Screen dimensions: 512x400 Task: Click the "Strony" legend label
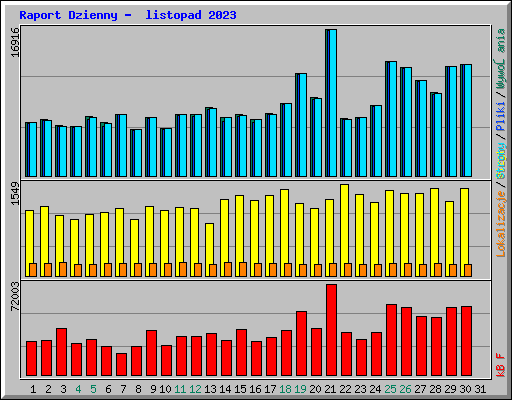(x=500, y=161)
